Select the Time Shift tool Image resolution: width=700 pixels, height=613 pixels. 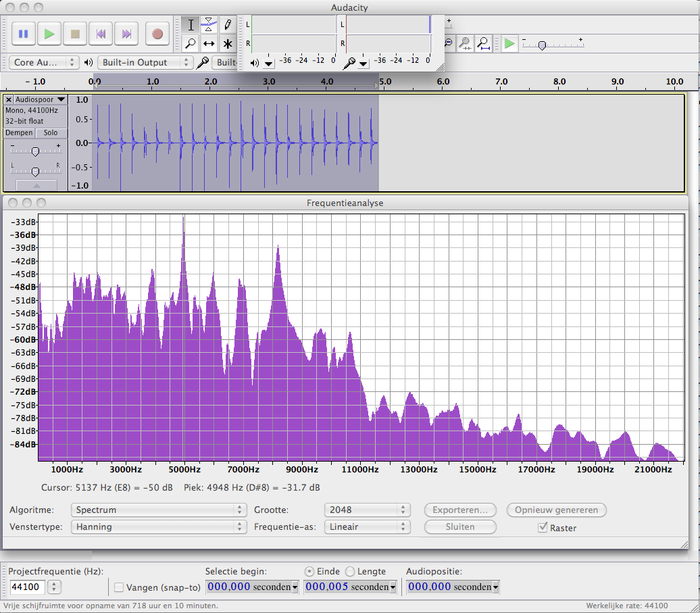tap(209, 44)
